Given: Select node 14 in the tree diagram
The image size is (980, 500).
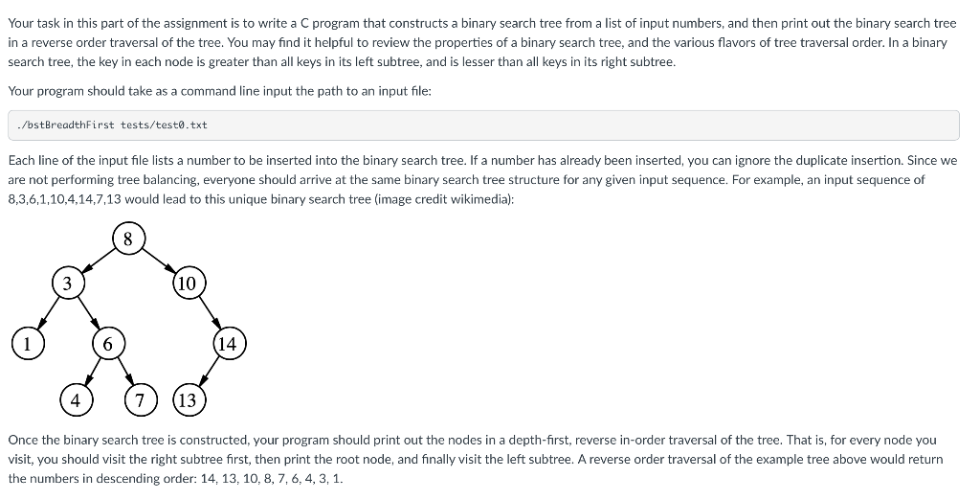Looking at the screenshot, I should [227, 343].
